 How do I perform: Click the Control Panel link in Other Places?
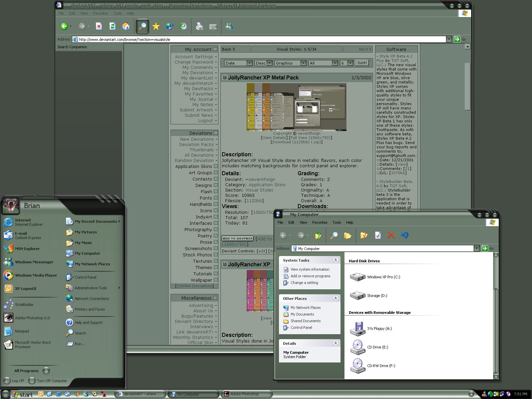click(301, 328)
